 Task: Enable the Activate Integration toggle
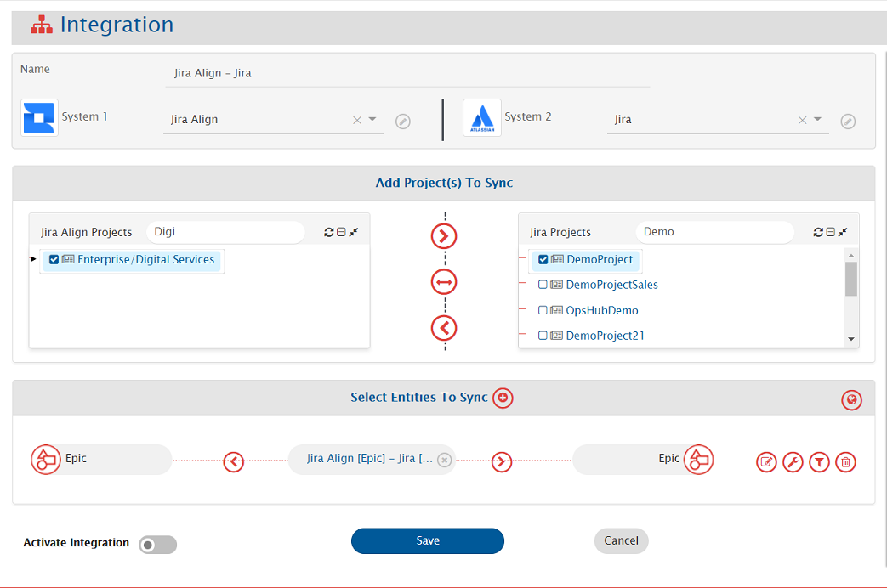point(158,545)
